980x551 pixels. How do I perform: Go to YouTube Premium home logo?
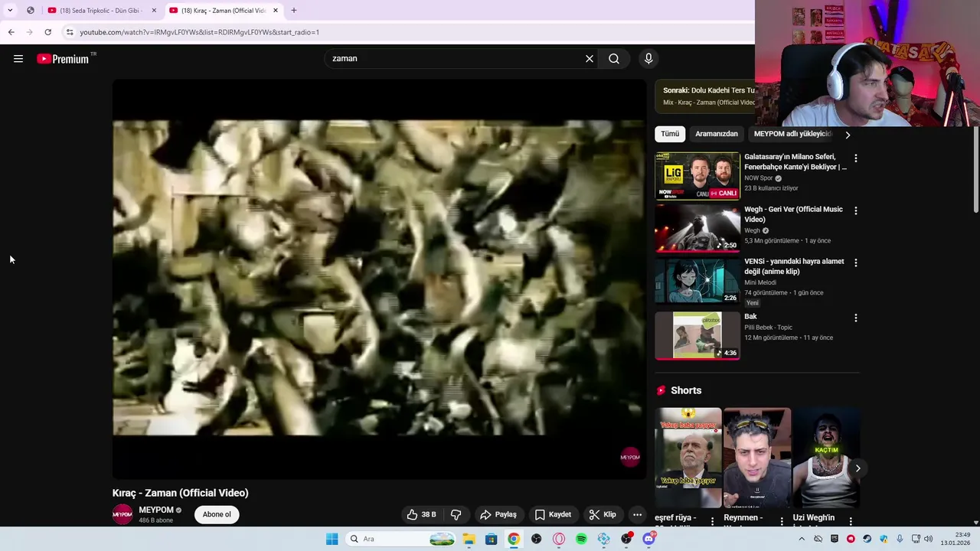pyautogui.click(x=64, y=59)
